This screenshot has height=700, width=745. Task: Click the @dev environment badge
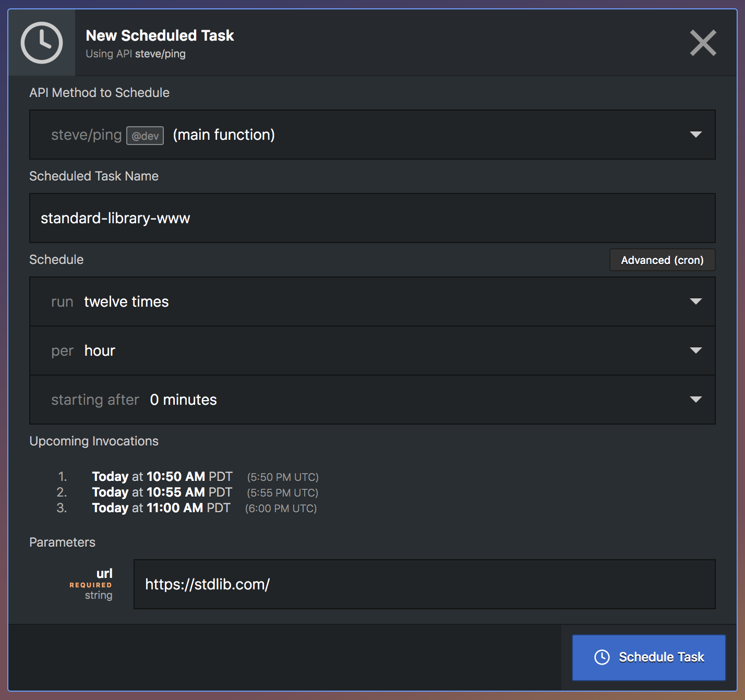145,136
